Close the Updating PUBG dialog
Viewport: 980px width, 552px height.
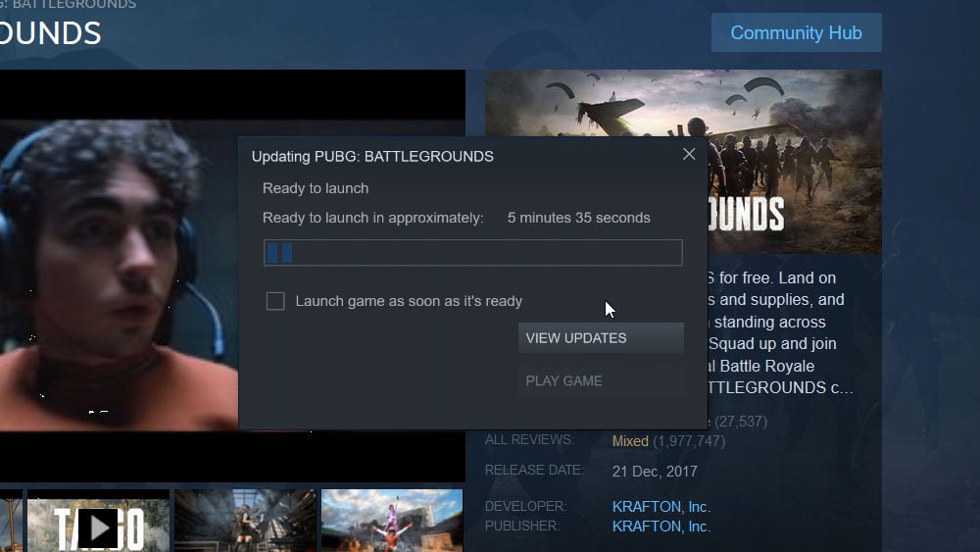pos(689,154)
